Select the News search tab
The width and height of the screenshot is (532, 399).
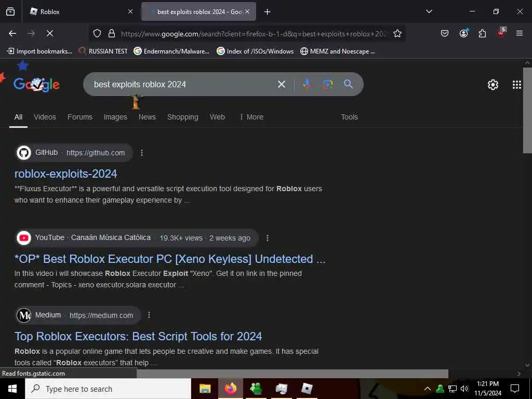point(147,117)
